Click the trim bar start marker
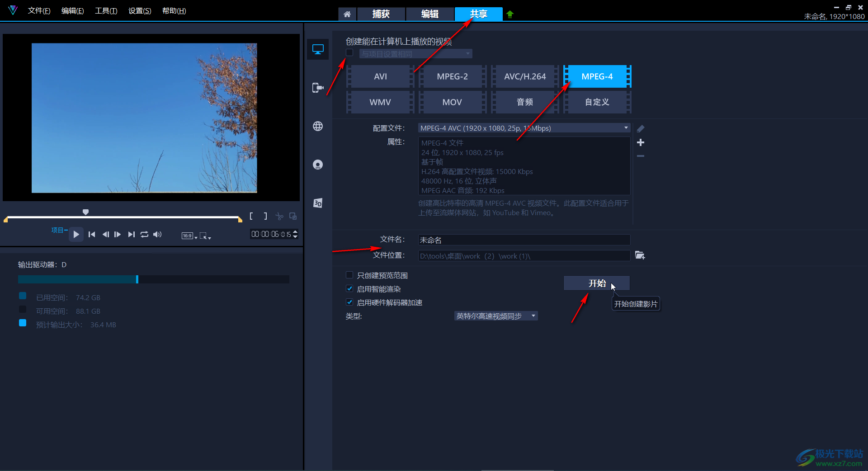The image size is (868, 471). 6,219
